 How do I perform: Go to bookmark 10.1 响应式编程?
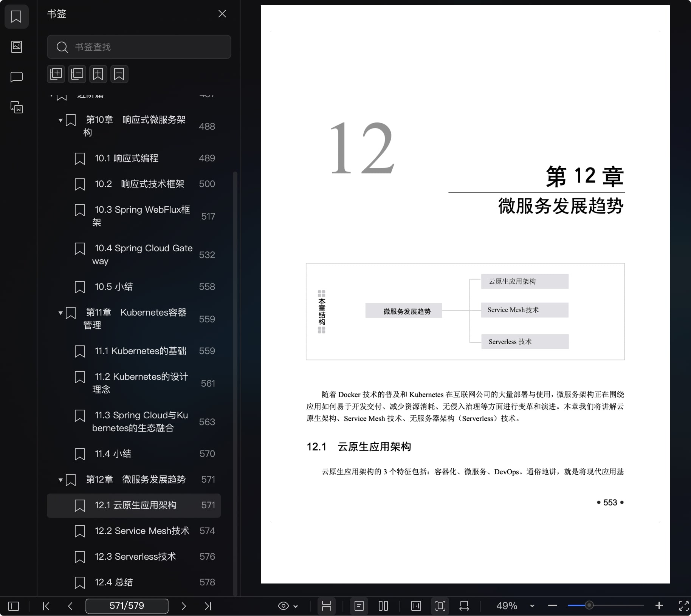[134, 158]
